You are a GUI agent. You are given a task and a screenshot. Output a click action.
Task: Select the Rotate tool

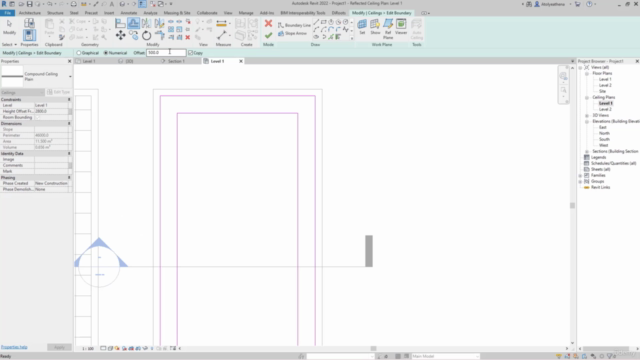tap(147, 36)
